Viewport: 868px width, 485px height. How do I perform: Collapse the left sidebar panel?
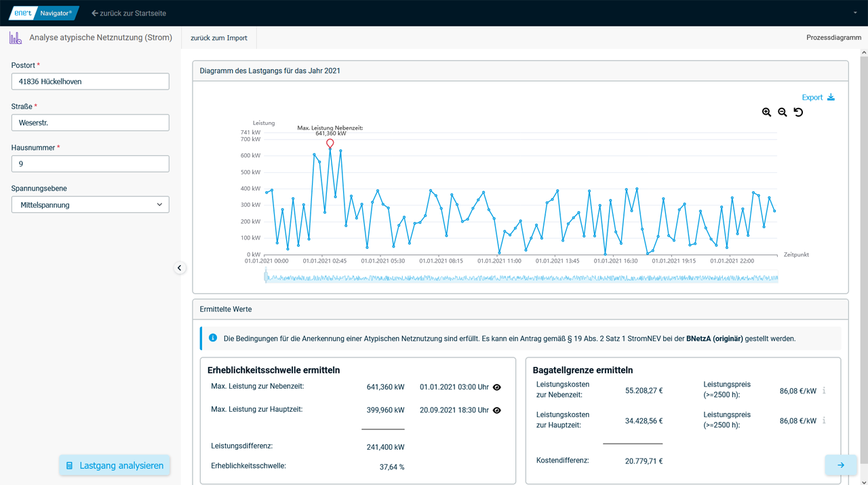(180, 268)
